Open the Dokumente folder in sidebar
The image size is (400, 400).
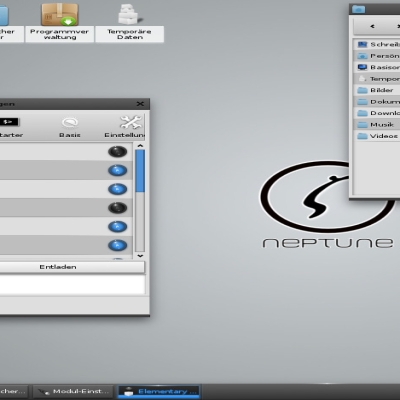(x=377, y=102)
